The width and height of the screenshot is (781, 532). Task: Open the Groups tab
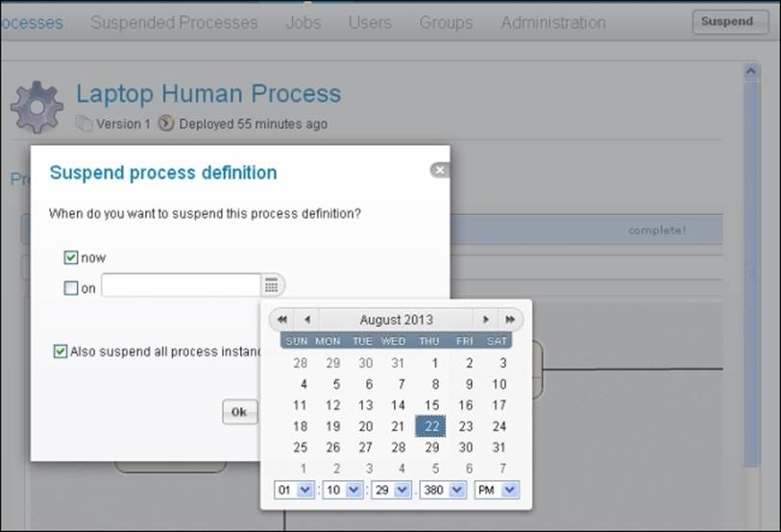[x=446, y=22]
